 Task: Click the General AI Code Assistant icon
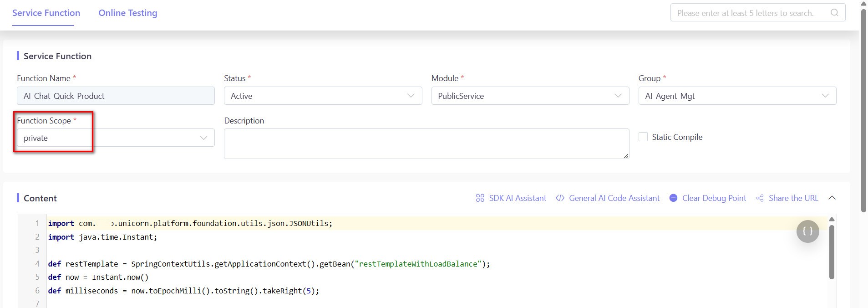pyautogui.click(x=560, y=198)
